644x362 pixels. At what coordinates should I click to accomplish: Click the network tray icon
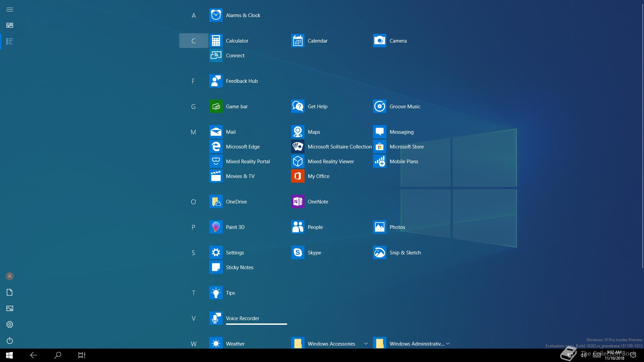point(570,355)
